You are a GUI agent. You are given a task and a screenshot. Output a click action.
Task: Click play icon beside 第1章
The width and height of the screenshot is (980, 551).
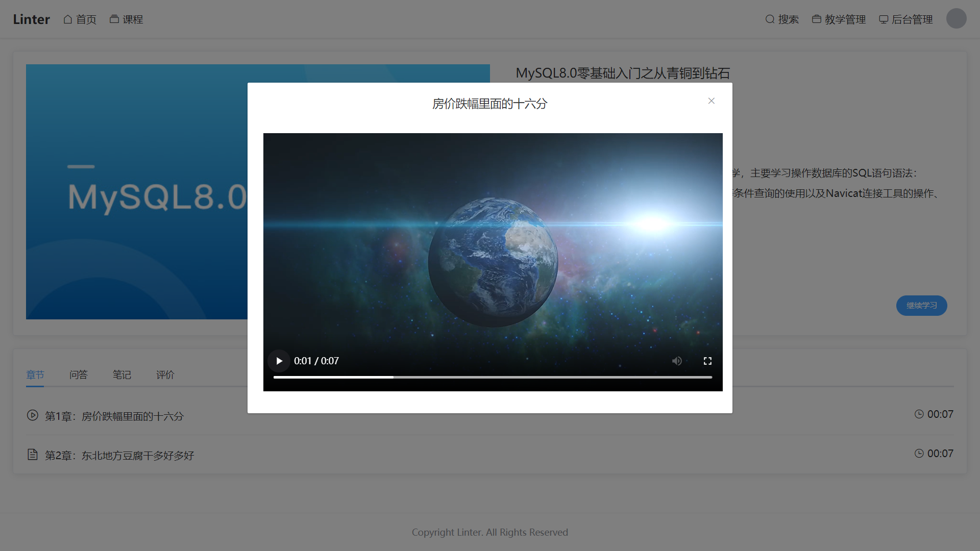click(x=33, y=415)
